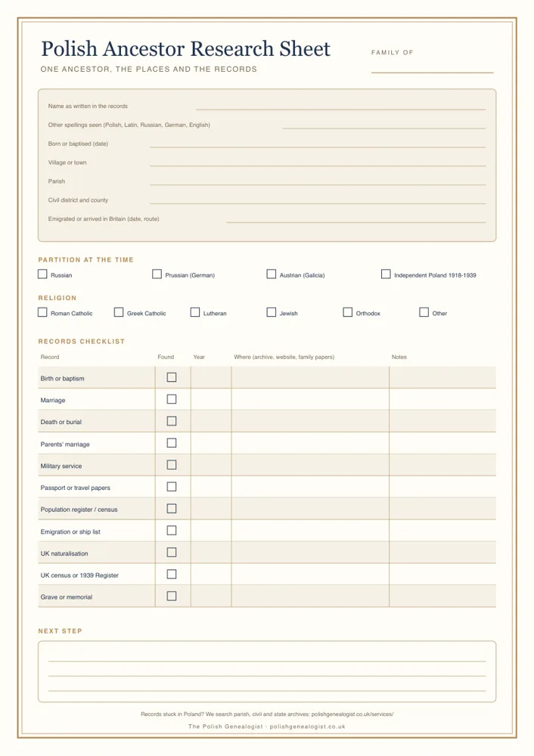Click the 'Year' column header
Image resolution: width=534 pixels, height=756 pixels.
(x=199, y=357)
